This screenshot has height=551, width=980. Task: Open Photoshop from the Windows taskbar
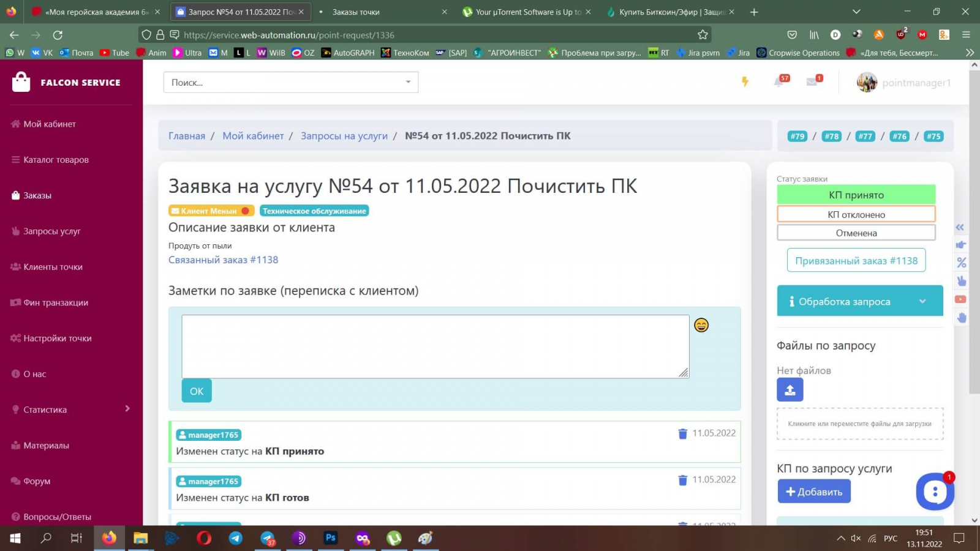pos(331,538)
